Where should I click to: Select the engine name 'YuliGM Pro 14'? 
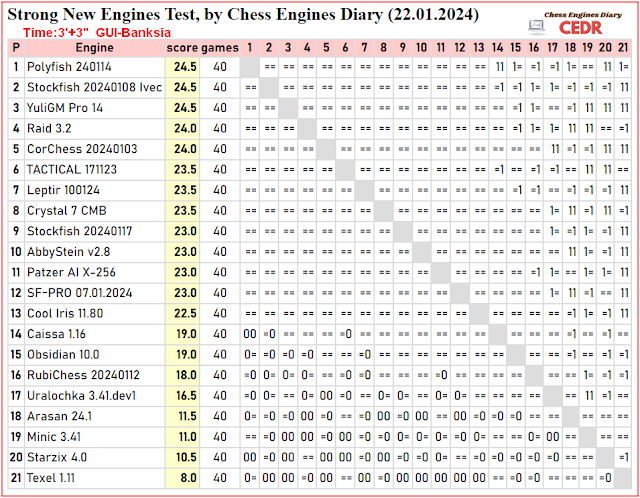[64, 108]
